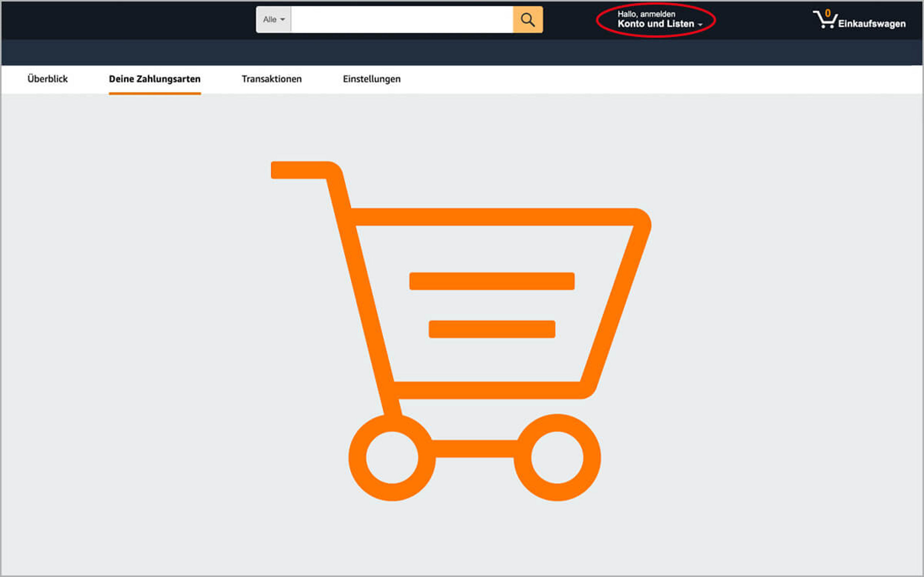The height and width of the screenshot is (577, 924).
Task: Click the dark blue secondary navigation bar
Action: pyautogui.click(x=462, y=52)
